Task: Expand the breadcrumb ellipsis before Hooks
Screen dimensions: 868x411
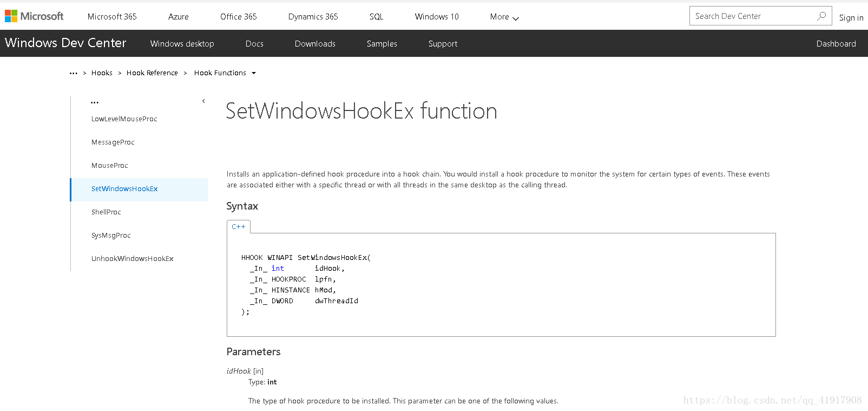Action: [74, 73]
